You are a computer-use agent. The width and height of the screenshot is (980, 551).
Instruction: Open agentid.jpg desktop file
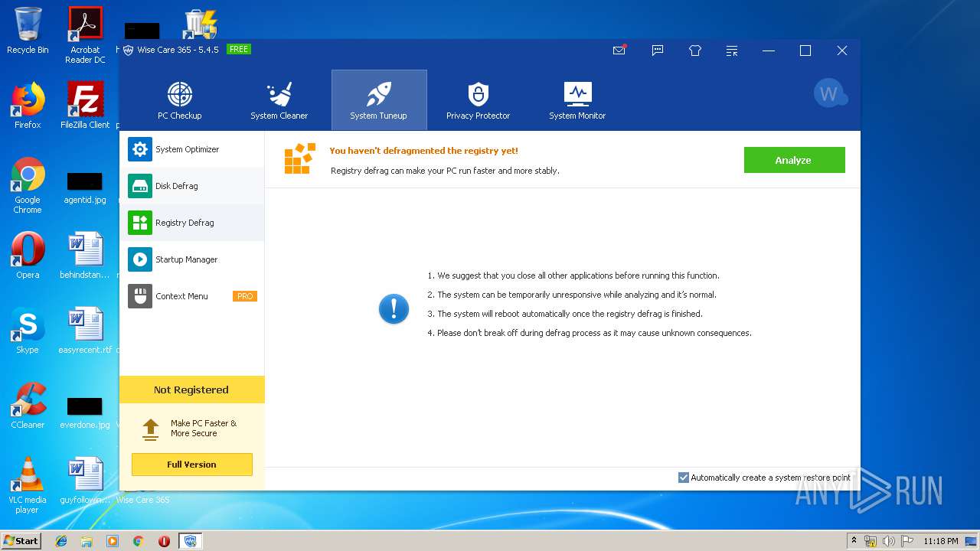pos(85,187)
